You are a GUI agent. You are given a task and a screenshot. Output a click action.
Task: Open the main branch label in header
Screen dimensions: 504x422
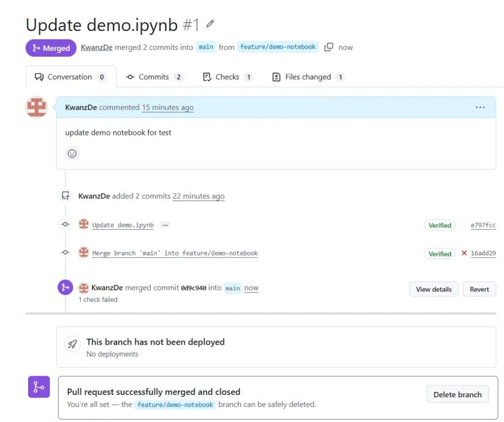206,47
